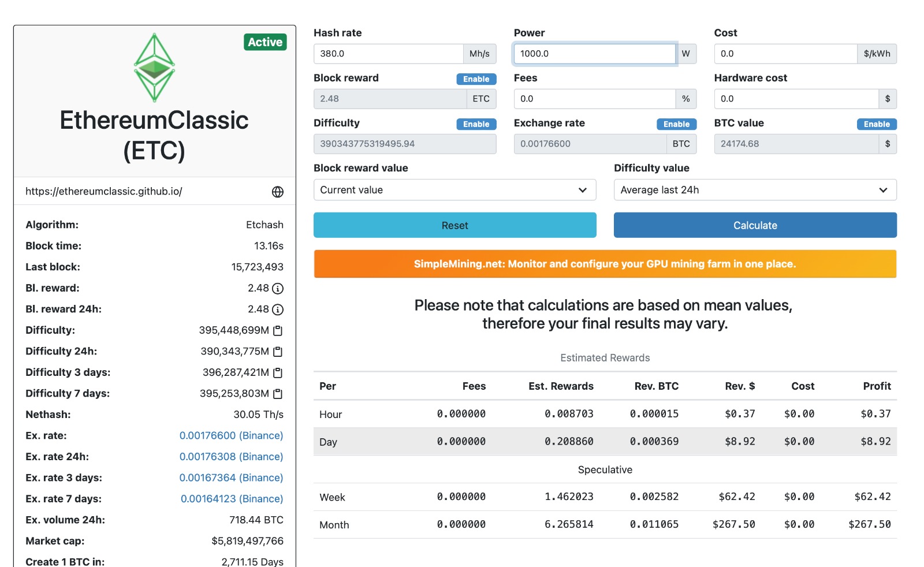Copy the current Difficulty value icon
The width and height of the screenshot is (924, 567).
(x=278, y=330)
